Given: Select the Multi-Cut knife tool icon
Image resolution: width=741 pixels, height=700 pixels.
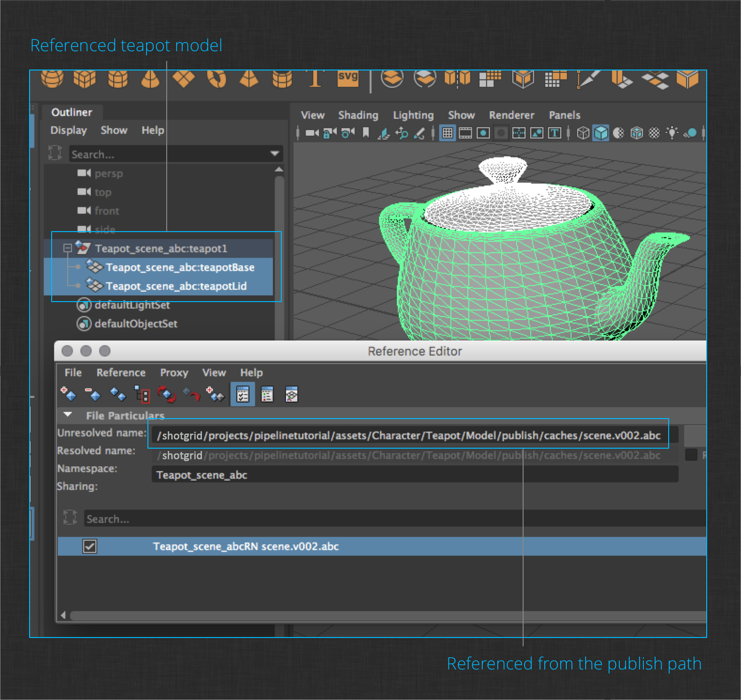Looking at the screenshot, I should [x=588, y=79].
